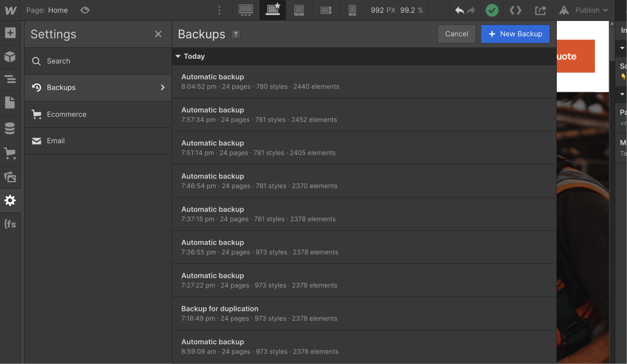Open the Export Code view
627x364 pixels.
click(x=516, y=10)
